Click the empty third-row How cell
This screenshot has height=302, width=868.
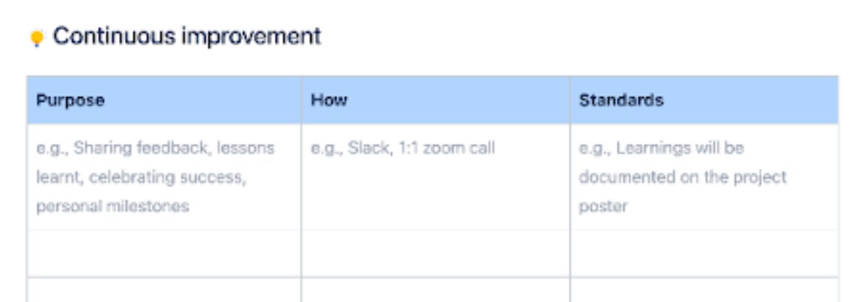point(435,290)
